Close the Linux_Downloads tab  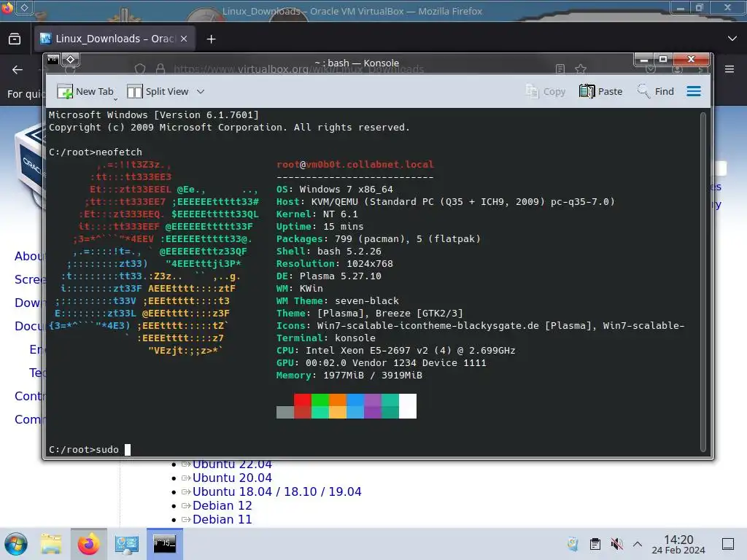[184, 39]
